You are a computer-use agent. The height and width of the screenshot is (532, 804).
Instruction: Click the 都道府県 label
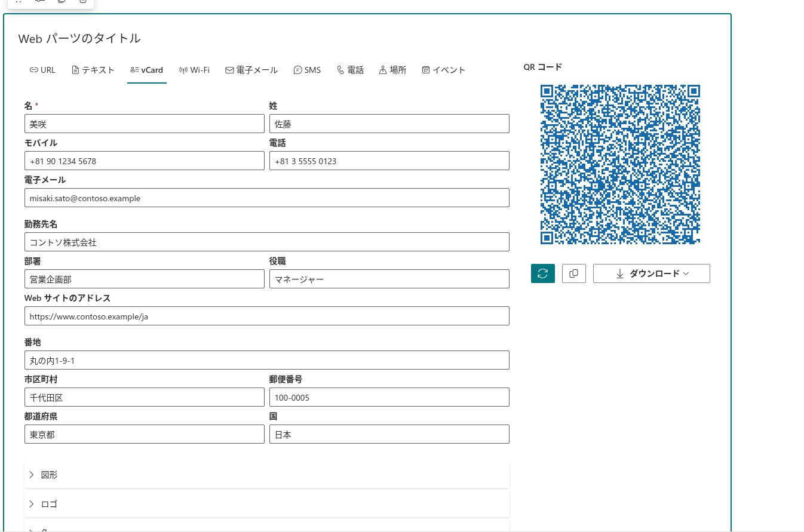point(41,416)
